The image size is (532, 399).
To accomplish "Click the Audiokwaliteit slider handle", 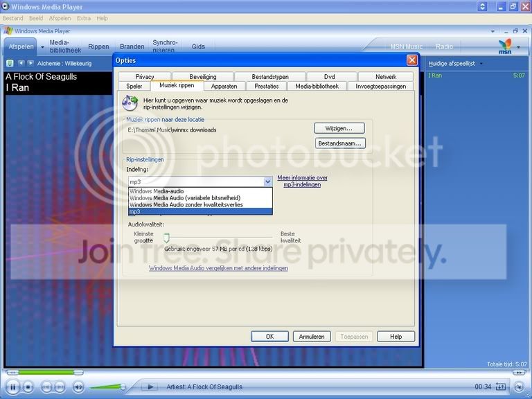I will 166,238.
